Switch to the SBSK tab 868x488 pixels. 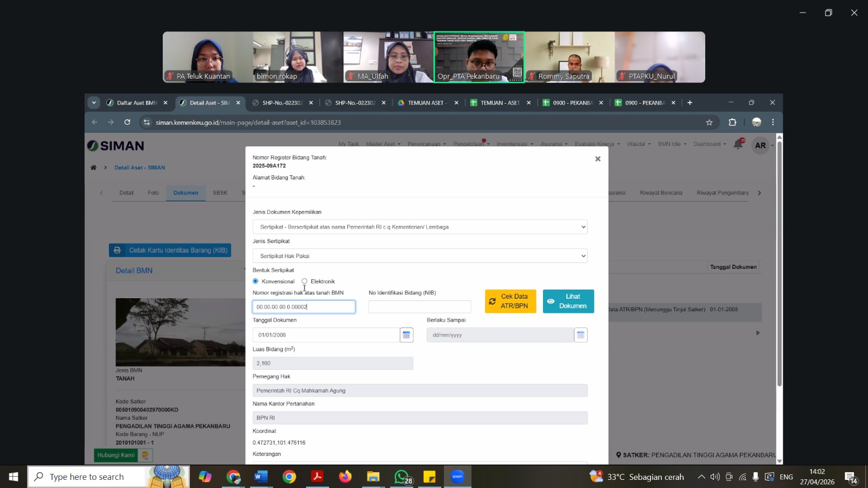[x=220, y=192]
